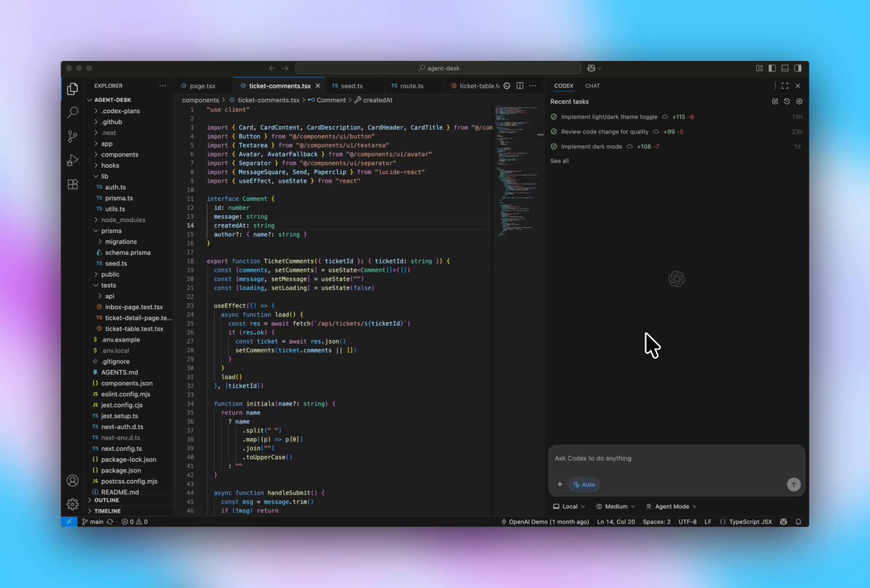Image resolution: width=870 pixels, height=588 pixels.
Task: Open Codex settings gear
Action: click(x=800, y=102)
